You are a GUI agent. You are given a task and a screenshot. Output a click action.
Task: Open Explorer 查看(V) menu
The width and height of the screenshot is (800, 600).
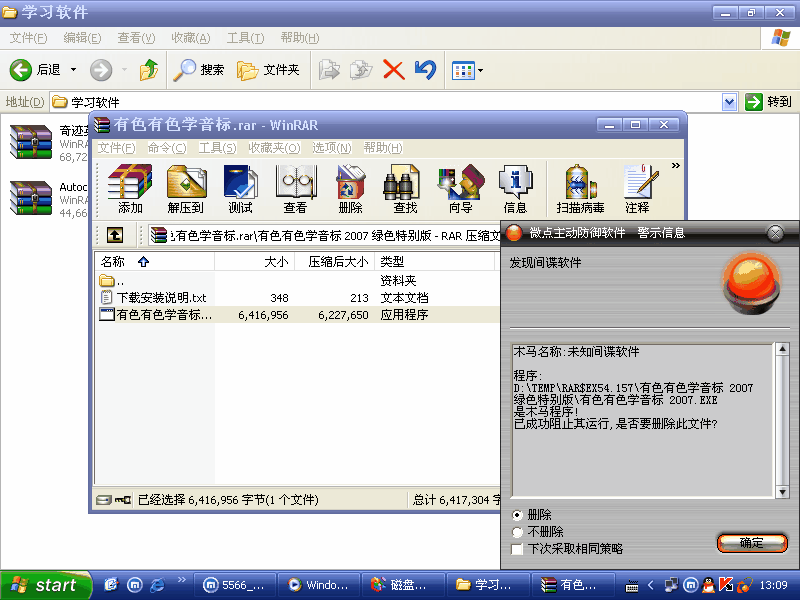tap(136, 38)
